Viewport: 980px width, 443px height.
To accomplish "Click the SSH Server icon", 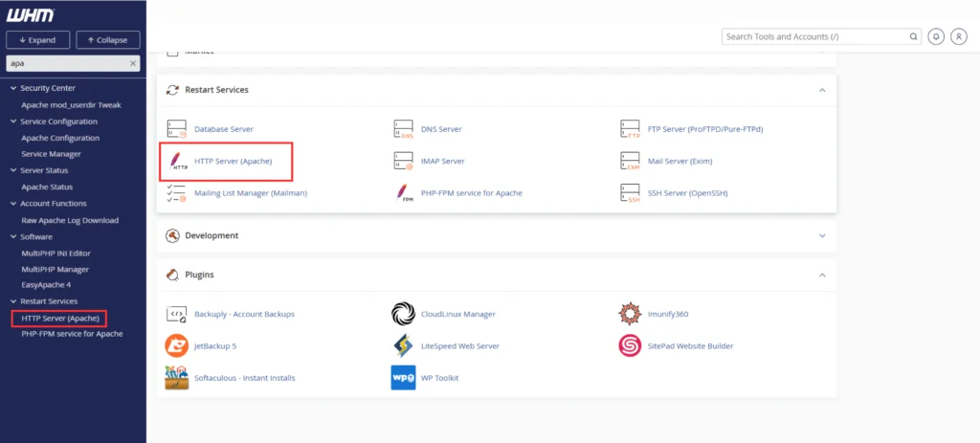I will pos(630,193).
